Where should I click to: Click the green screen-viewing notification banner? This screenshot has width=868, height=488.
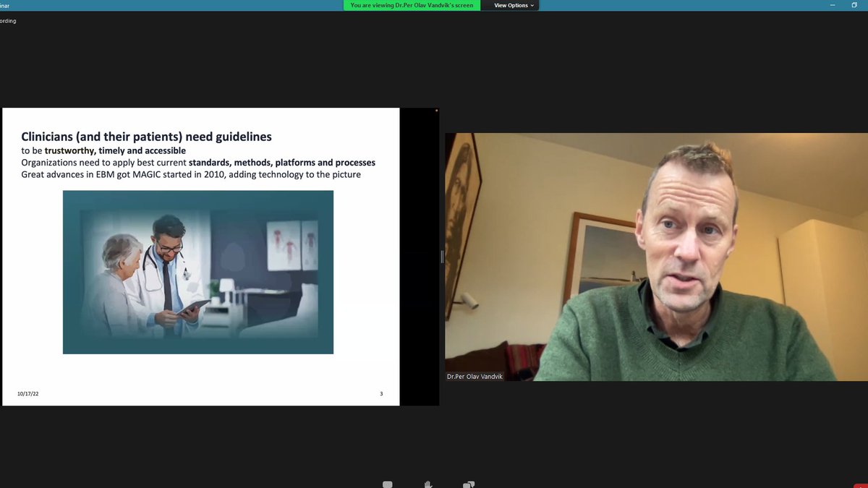click(x=412, y=5)
